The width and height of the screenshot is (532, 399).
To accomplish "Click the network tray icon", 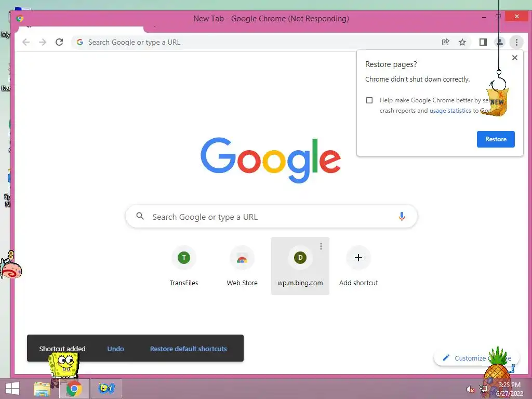I will pyautogui.click(x=483, y=389).
